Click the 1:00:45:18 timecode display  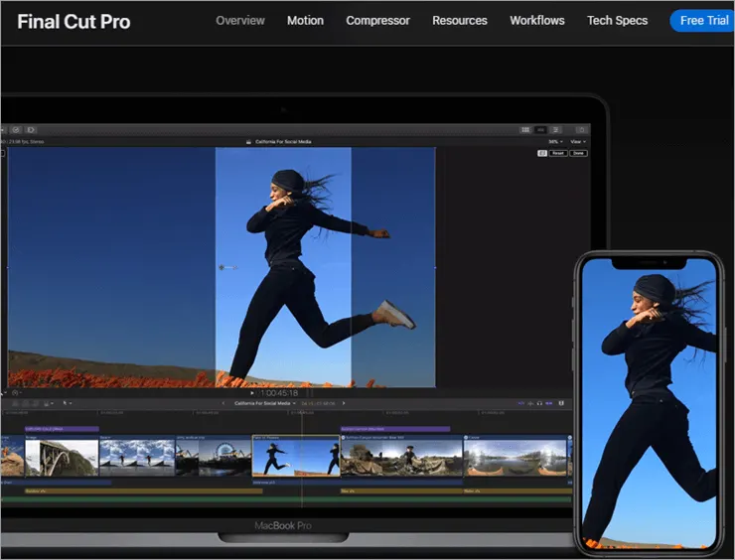[x=279, y=393]
